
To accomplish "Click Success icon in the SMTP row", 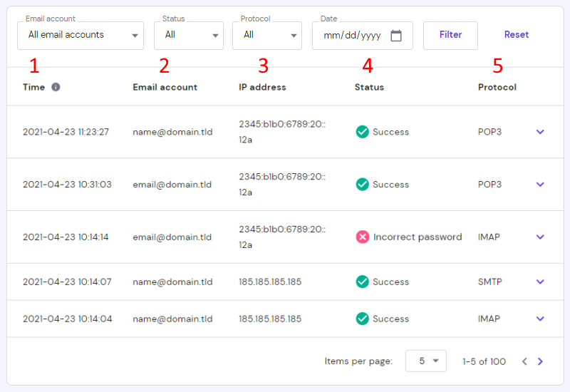I will pos(363,282).
